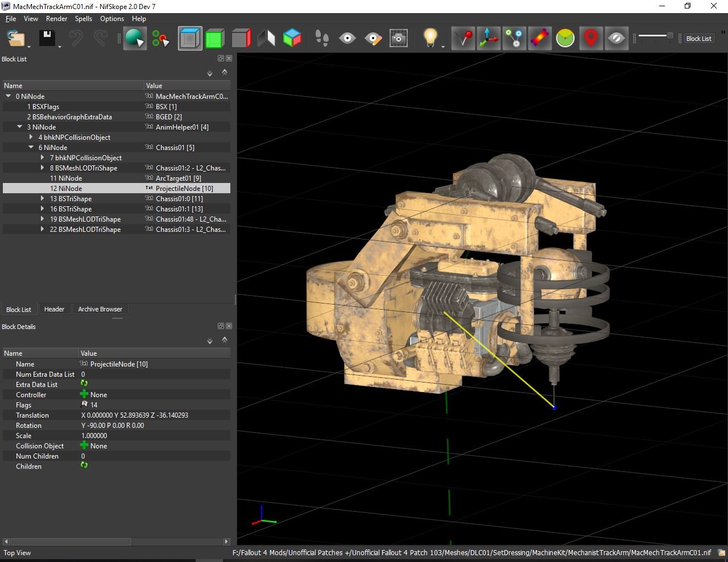Open the Spells menu
This screenshot has width=728, height=562.
click(x=84, y=18)
